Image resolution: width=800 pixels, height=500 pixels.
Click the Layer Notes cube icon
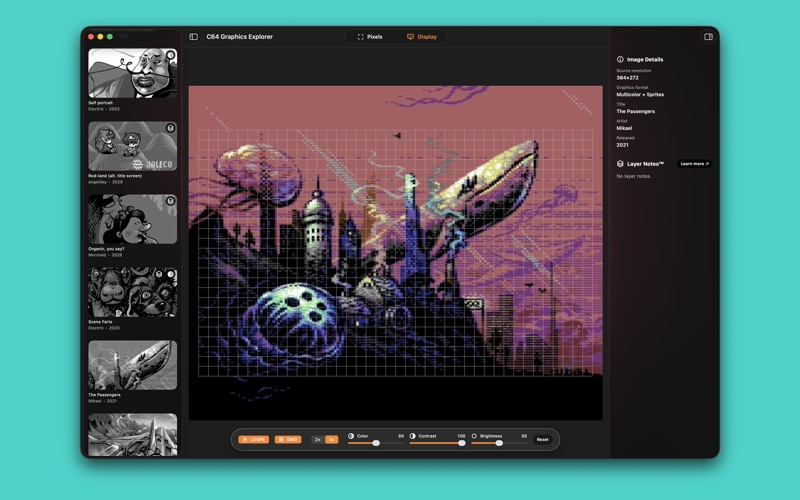click(620, 164)
